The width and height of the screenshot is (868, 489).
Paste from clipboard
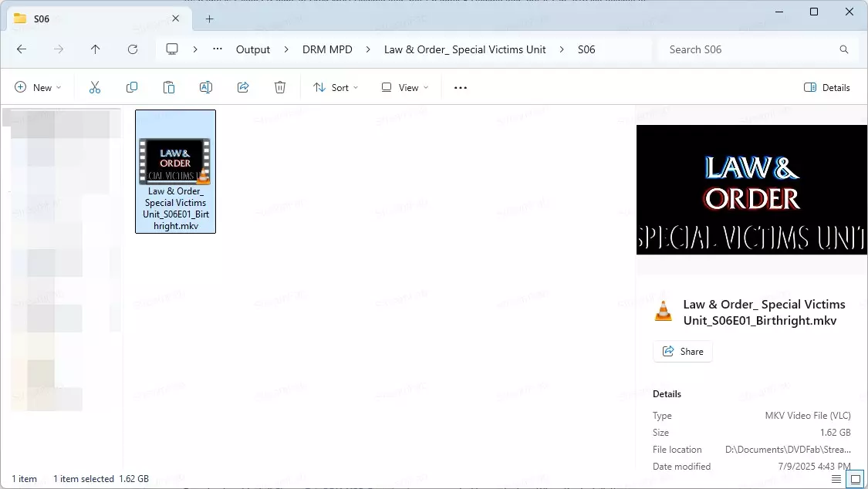[x=169, y=87]
